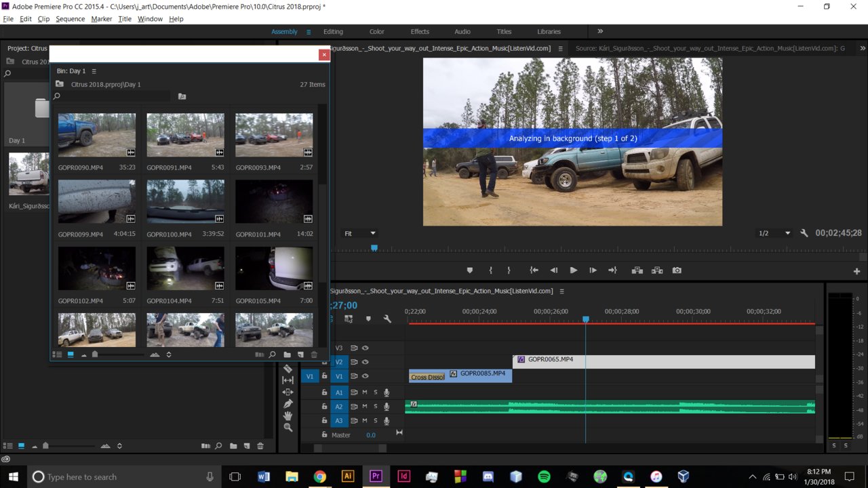Switch to Editing workspace

(x=333, y=32)
